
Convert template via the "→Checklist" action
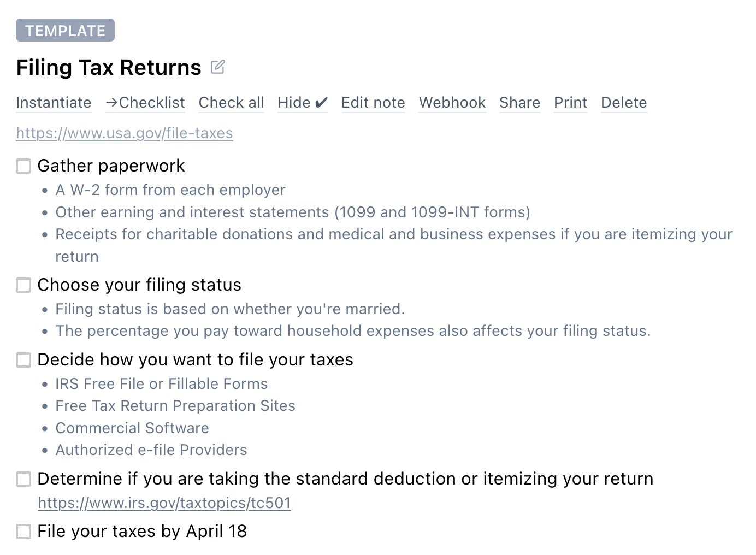[x=145, y=103]
